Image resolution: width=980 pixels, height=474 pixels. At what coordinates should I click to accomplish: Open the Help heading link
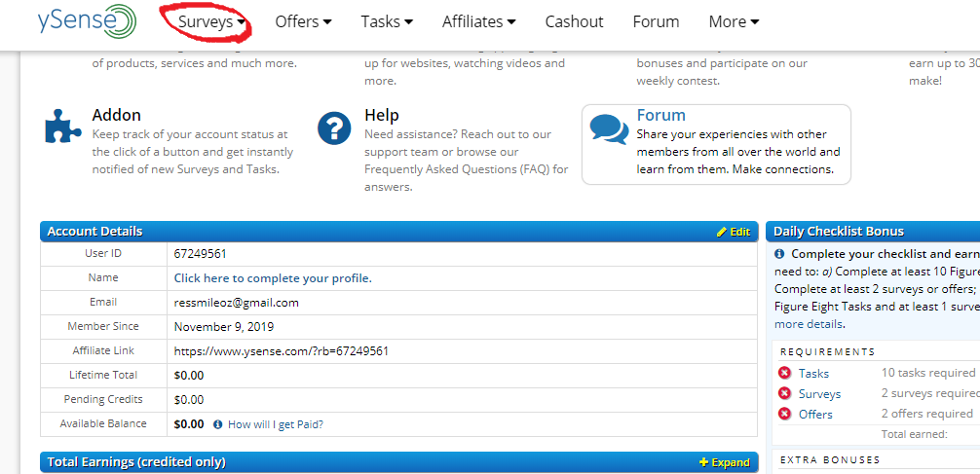(381, 115)
